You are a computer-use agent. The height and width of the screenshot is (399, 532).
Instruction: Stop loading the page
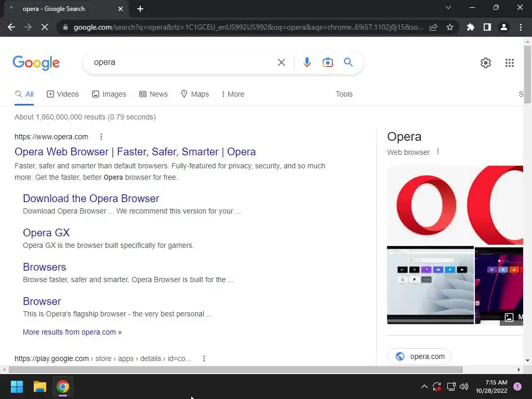[45, 27]
